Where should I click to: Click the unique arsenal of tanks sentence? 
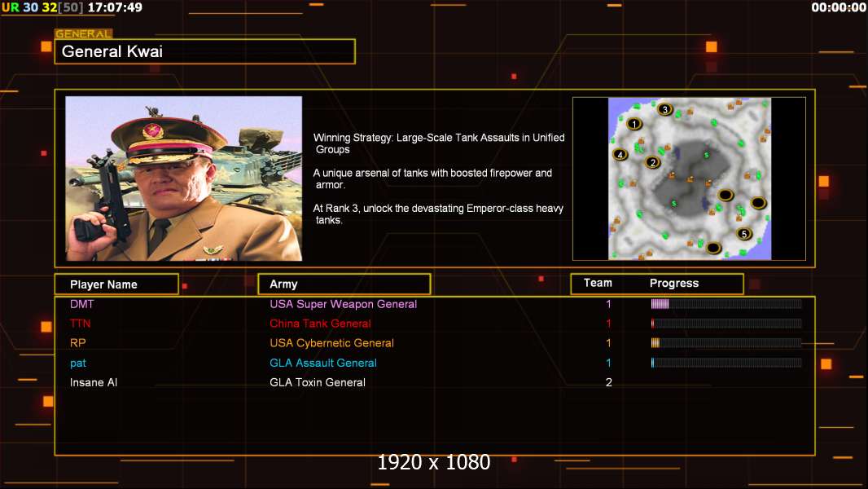432,178
